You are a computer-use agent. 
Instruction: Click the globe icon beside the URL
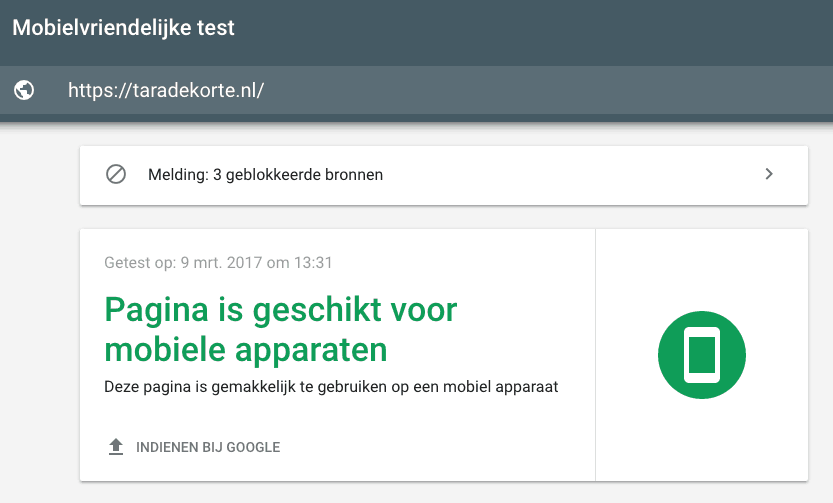(25, 90)
